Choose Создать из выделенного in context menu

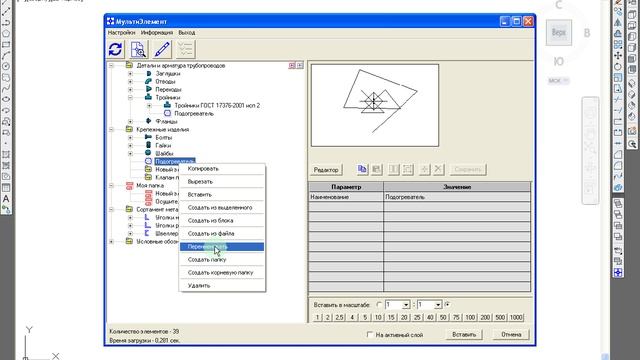click(x=222, y=207)
